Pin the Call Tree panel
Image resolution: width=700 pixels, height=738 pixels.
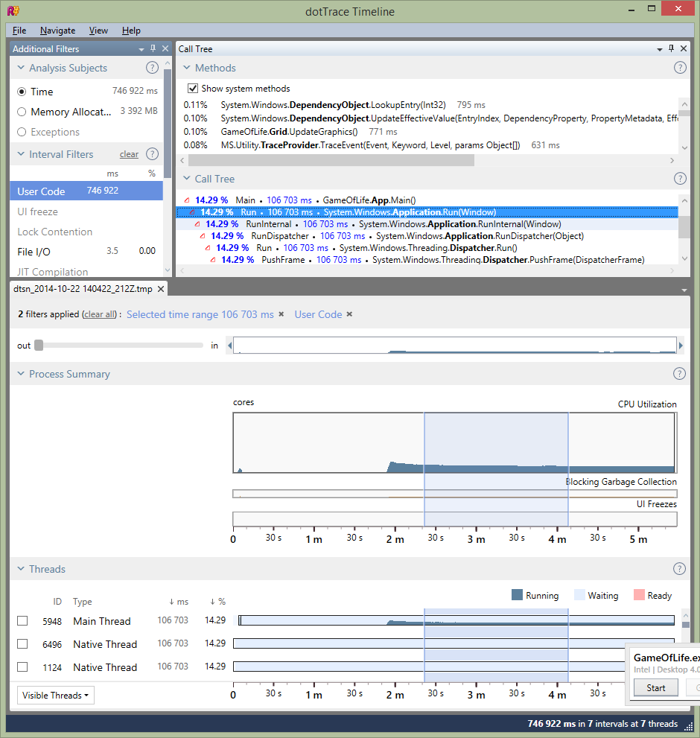pos(671,48)
